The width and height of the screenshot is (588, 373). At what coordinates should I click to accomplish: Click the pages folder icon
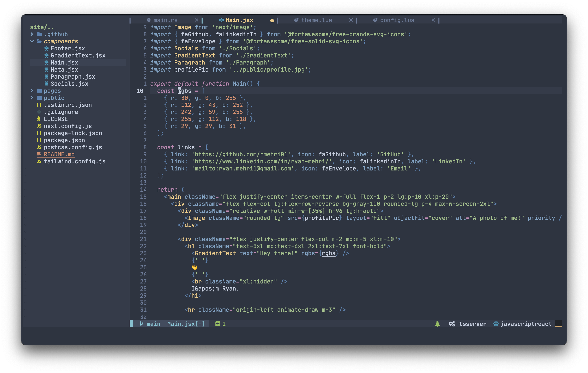click(39, 91)
